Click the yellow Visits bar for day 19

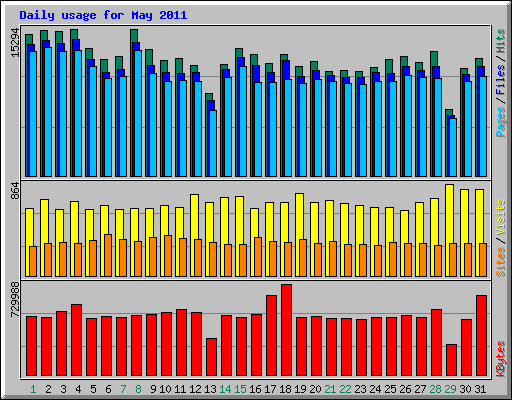click(x=299, y=216)
